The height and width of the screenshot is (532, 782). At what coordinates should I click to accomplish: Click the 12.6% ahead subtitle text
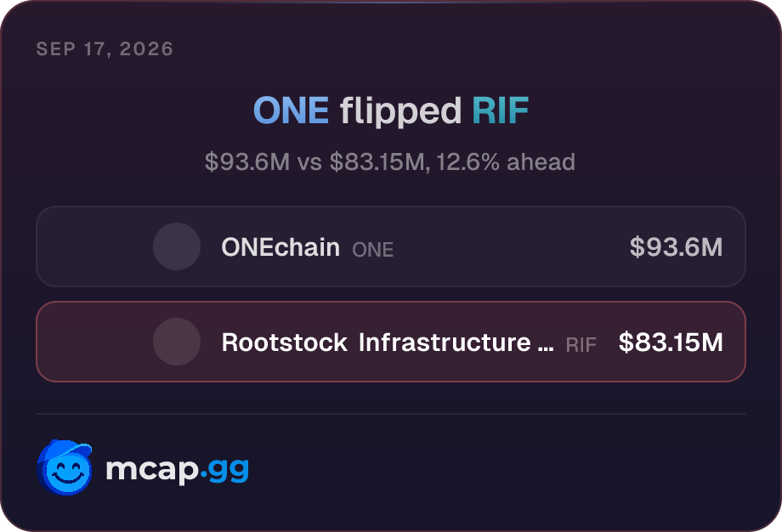[506, 162]
